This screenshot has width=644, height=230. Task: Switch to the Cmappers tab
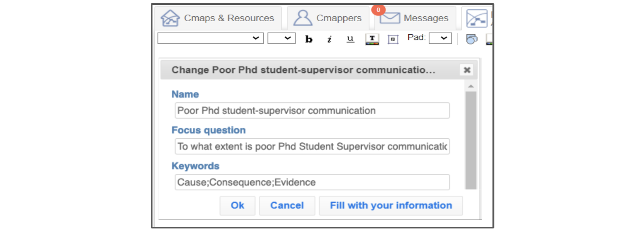pos(328,18)
